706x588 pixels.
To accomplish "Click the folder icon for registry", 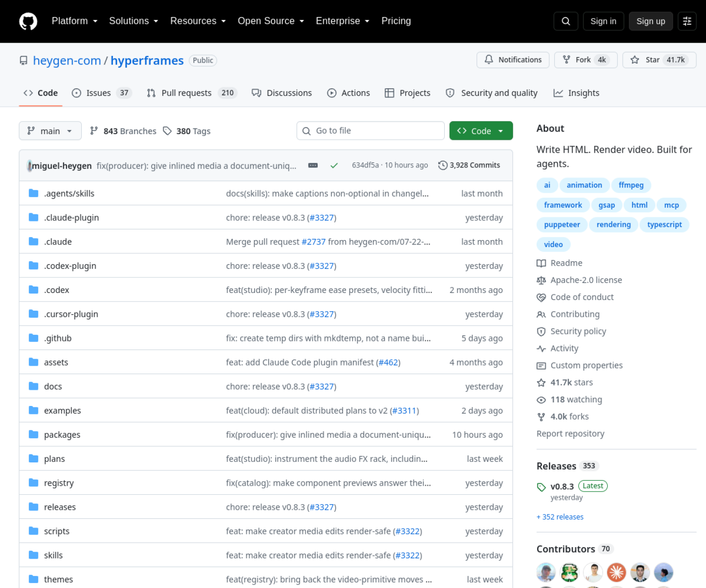I will (34, 483).
